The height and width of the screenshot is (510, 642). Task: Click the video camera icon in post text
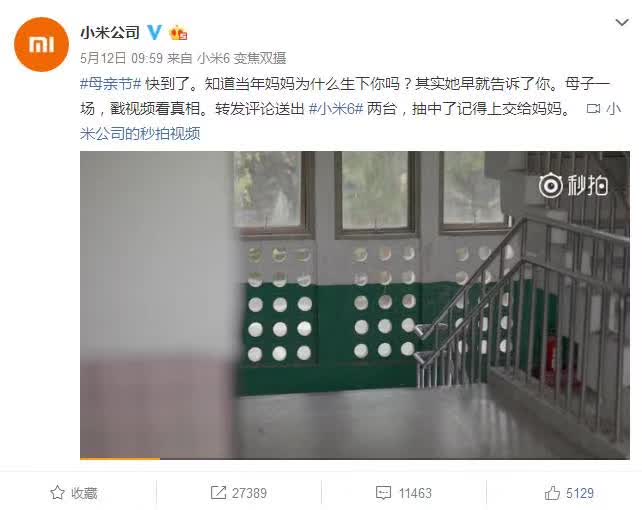click(593, 109)
